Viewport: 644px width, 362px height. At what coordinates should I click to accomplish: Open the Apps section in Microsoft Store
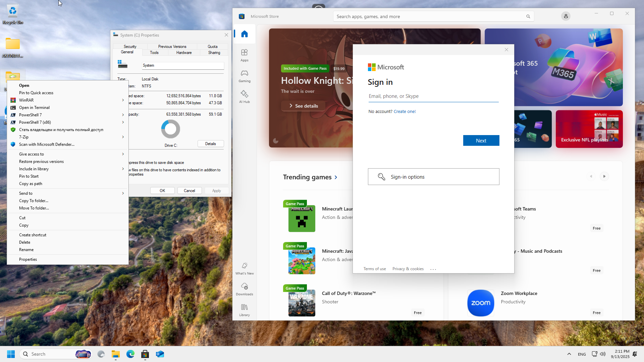(245, 55)
